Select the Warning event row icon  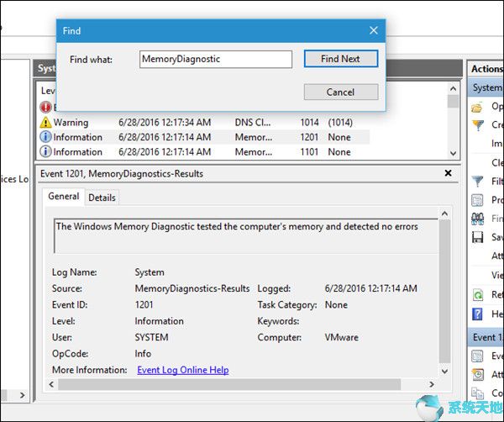[45, 123]
